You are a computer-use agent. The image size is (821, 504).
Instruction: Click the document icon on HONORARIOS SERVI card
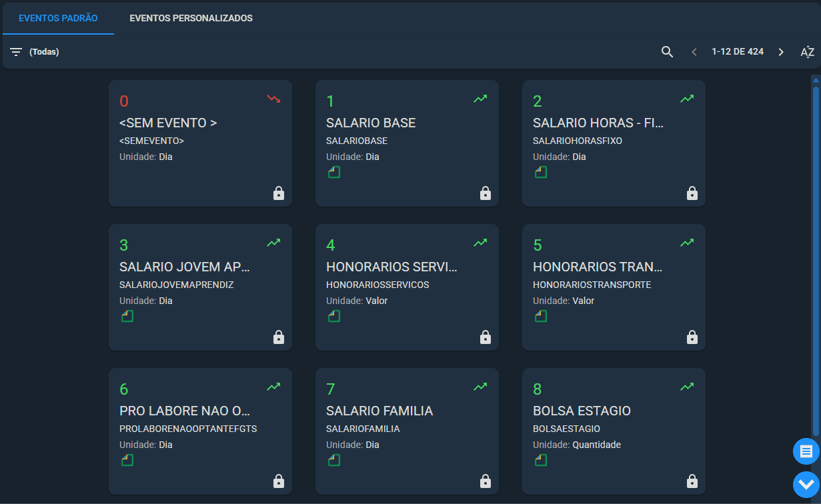click(x=334, y=317)
